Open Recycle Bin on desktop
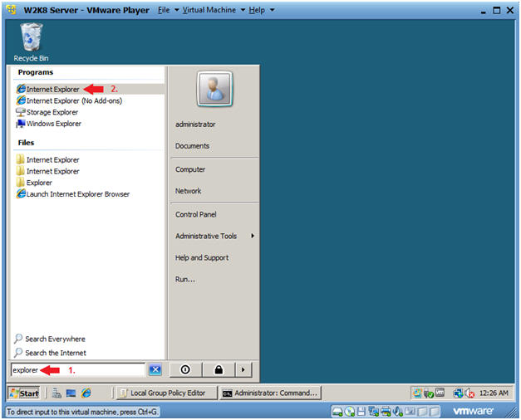 point(32,42)
